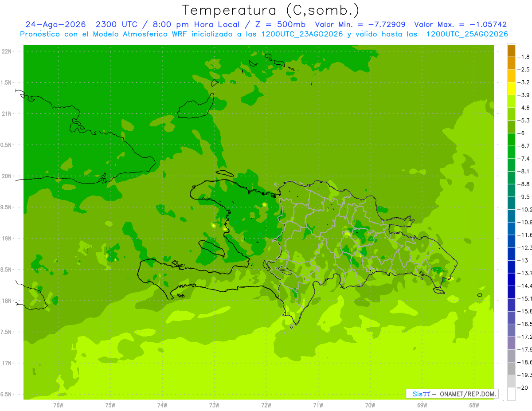Viewport: 532px width, 411px height.
Task: Click the "69W" longitude axis label
Action: coord(422,405)
